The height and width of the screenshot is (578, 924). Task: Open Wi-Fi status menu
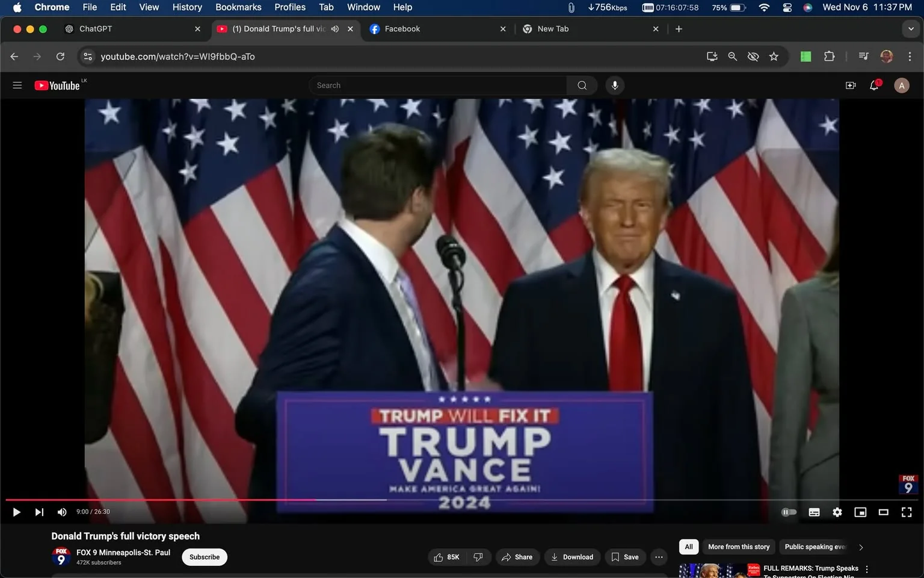point(764,7)
